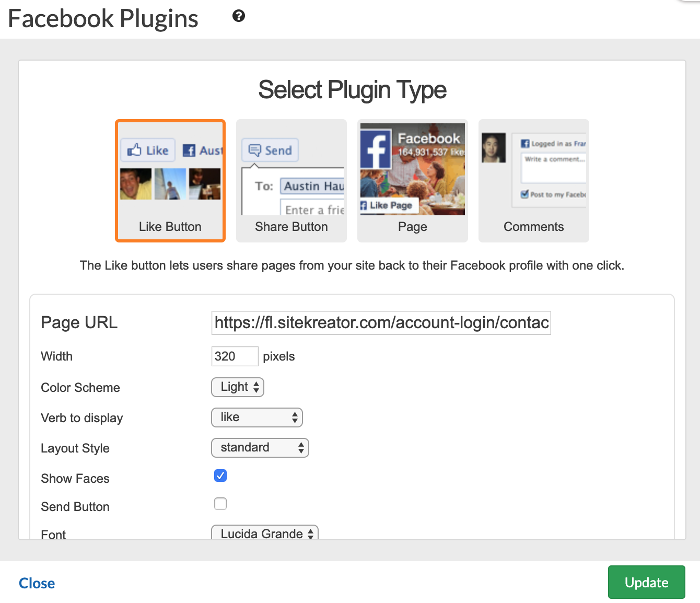Image resolution: width=700 pixels, height=603 pixels.
Task: Open the Color Scheme dropdown
Action: pos(238,387)
